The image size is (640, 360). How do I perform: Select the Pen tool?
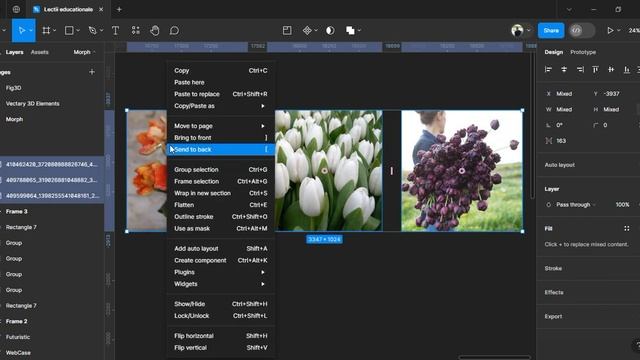(x=93, y=31)
